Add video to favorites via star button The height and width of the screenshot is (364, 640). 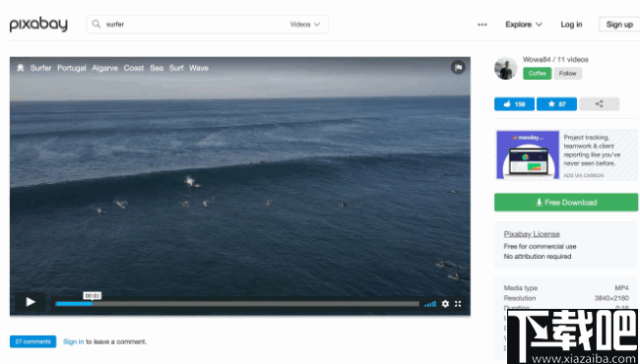click(x=556, y=104)
